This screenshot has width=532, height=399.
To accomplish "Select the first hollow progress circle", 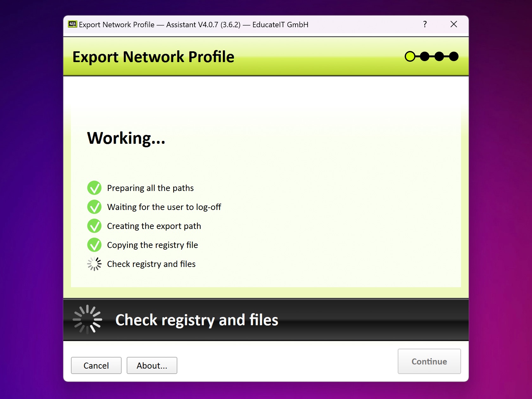I will coord(410,56).
